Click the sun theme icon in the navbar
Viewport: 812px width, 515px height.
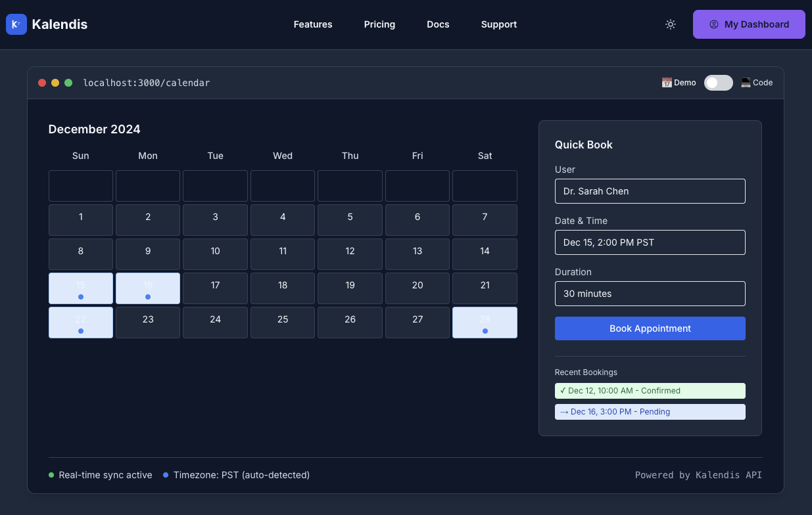670,24
